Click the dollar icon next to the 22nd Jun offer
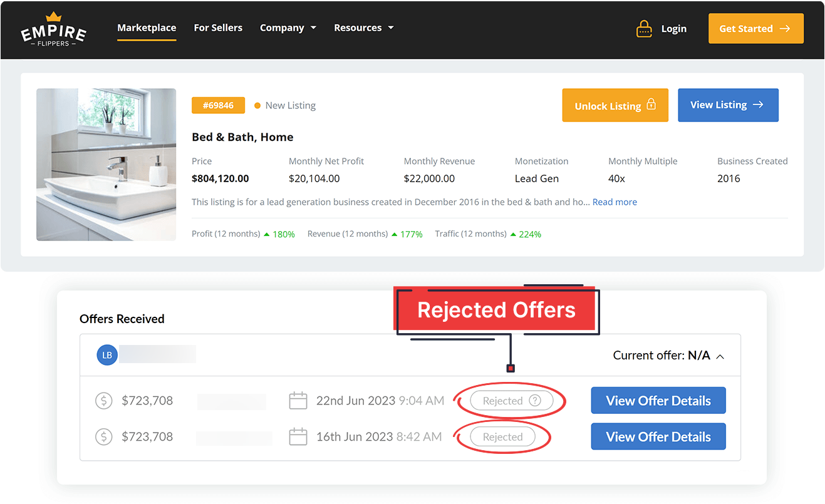The width and height of the screenshot is (825, 504). click(x=103, y=401)
